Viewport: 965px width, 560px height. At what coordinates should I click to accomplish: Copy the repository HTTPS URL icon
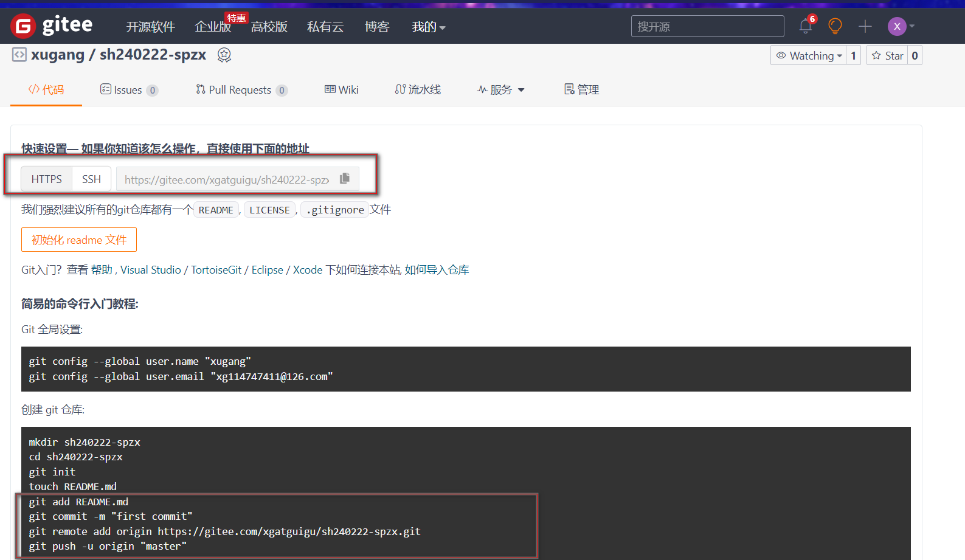coord(345,178)
